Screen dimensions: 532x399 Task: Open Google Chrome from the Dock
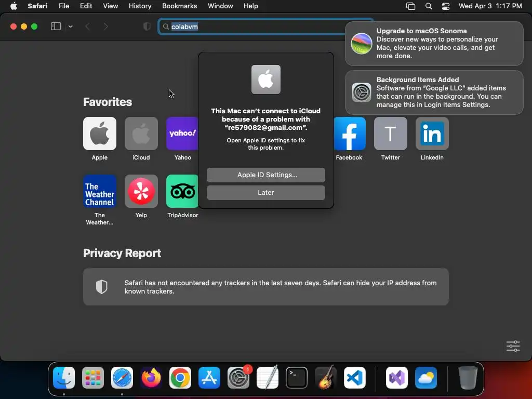[180, 378]
